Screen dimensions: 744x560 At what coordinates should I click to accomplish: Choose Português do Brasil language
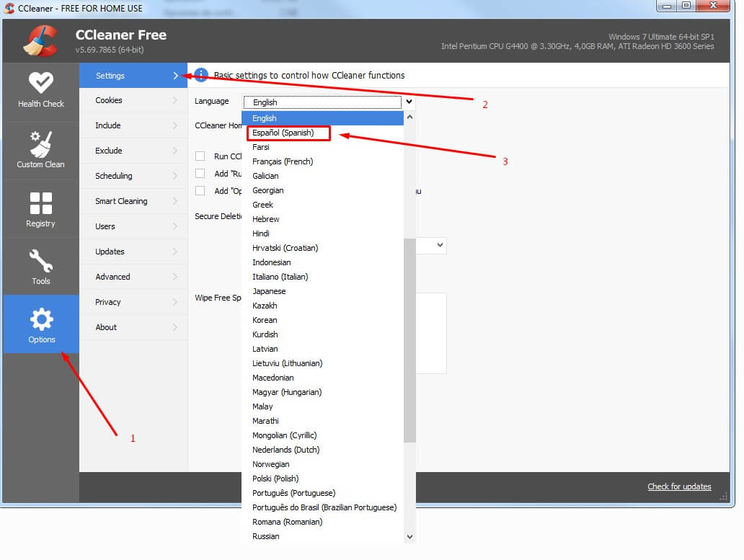coord(323,507)
